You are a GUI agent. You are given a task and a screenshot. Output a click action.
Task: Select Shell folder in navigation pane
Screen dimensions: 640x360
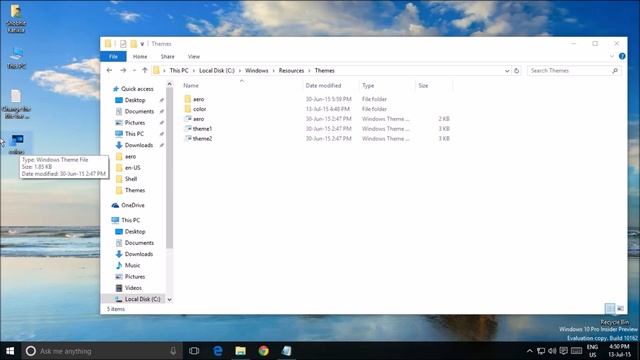pos(131,179)
